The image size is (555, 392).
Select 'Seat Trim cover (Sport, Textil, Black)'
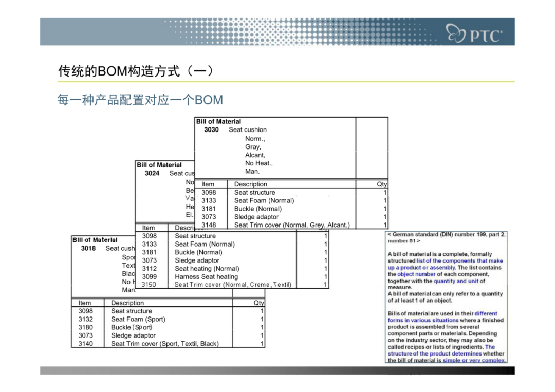pos(165,343)
